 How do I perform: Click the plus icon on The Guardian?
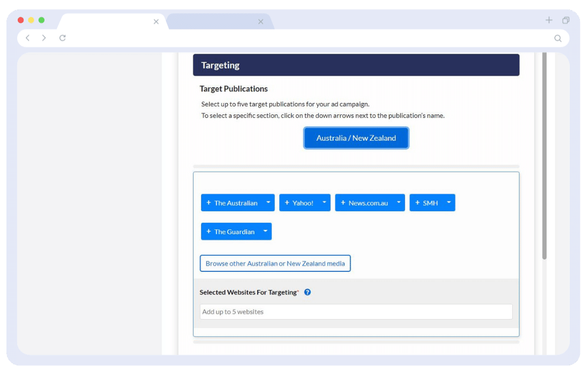pyautogui.click(x=208, y=232)
